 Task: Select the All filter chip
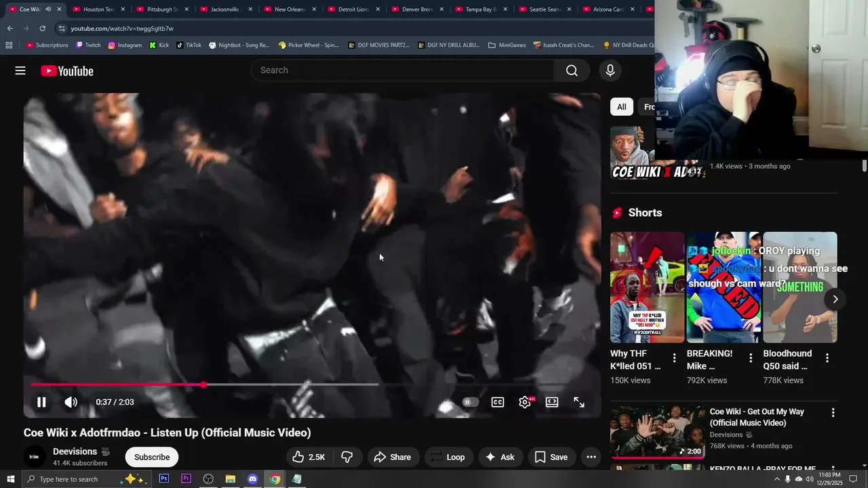tap(621, 107)
